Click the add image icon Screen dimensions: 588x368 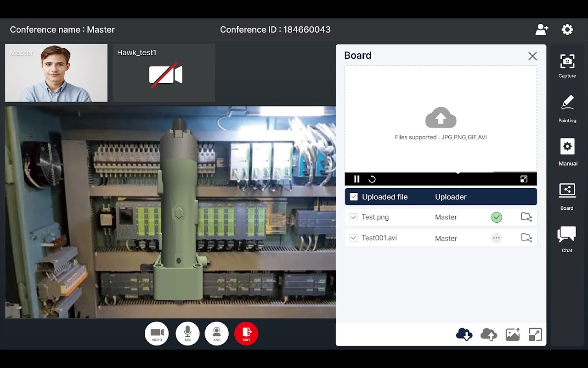coord(512,334)
